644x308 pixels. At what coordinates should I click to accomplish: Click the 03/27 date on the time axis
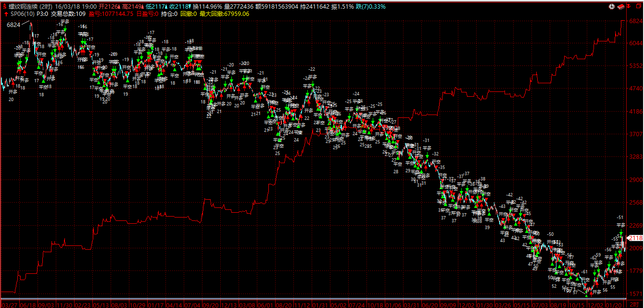tap(10, 305)
